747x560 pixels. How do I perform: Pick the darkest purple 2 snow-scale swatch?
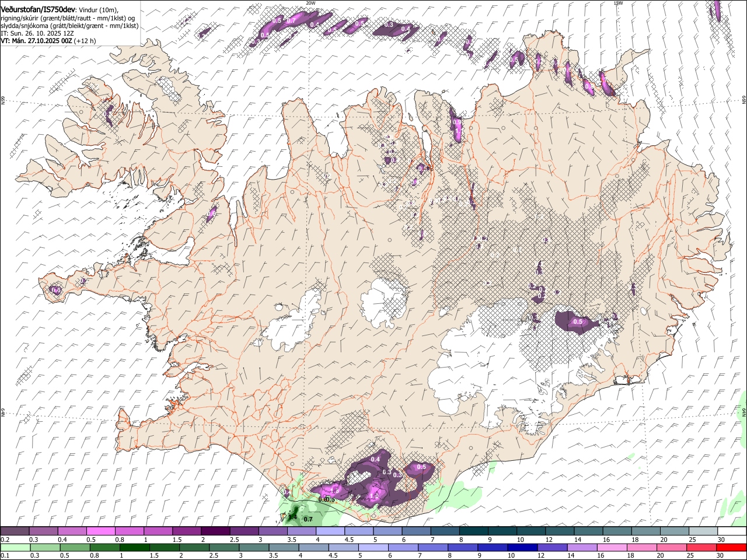[215, 531]
